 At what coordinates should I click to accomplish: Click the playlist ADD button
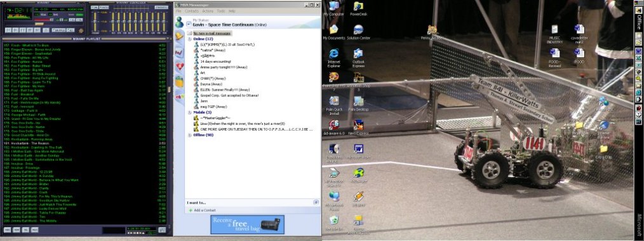point(8,230)
